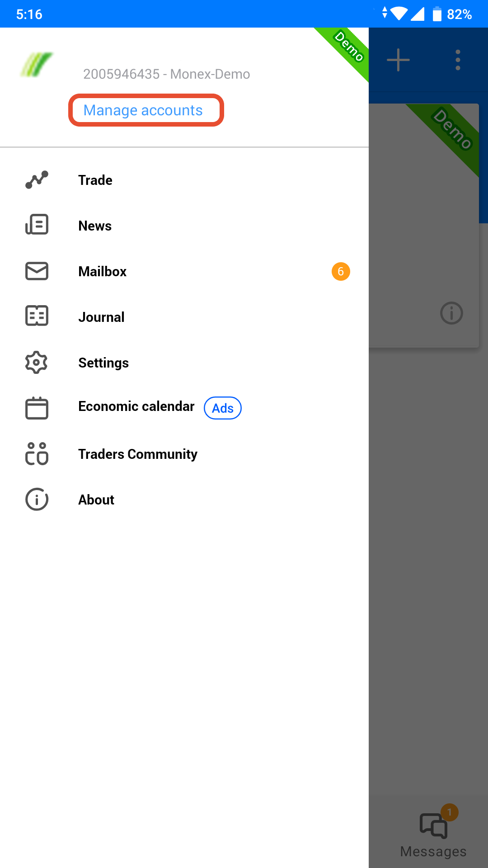
Task: Tap the Economic calendar icon
Action: [x=37, y=408]
